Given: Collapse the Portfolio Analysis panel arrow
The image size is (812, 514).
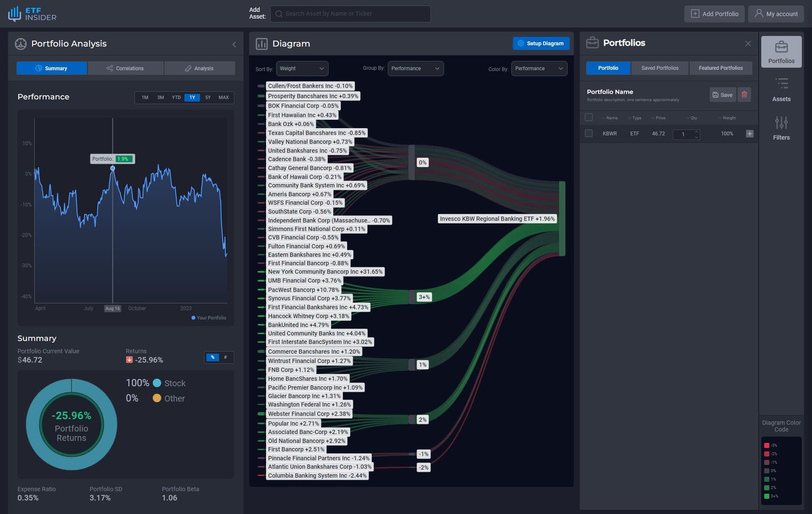Looking at the screenshot, I should [x=234, y=44].
